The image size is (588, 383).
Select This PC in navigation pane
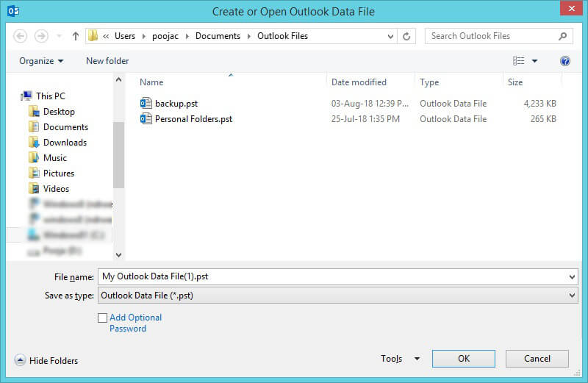click(x=50, y=96)
